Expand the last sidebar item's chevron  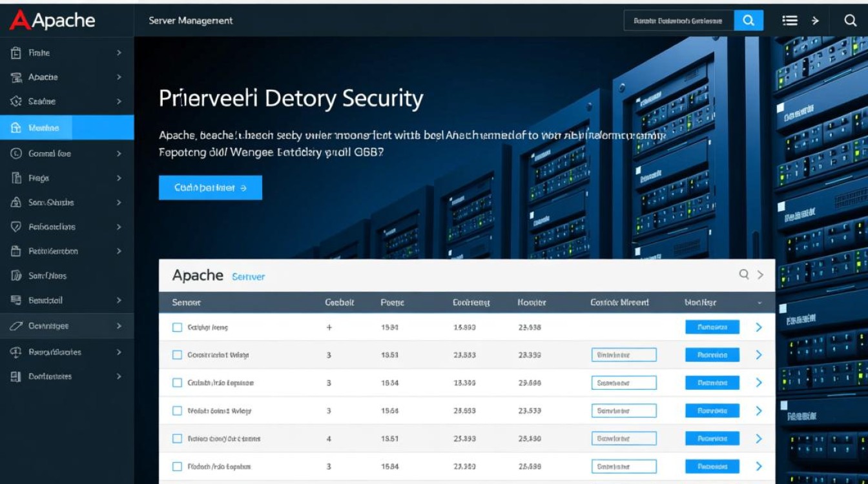tap(119, 376)
